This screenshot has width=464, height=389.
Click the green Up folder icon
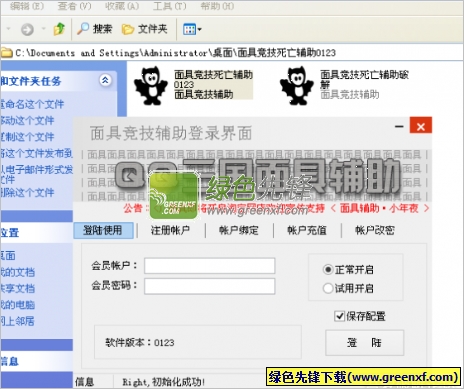(x=59, y=29)
